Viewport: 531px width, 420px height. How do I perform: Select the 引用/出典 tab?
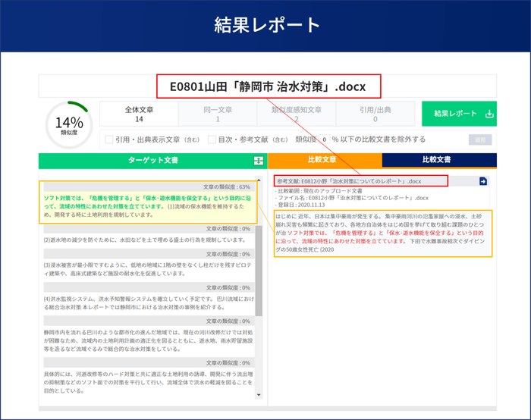(x=375, y=114)
